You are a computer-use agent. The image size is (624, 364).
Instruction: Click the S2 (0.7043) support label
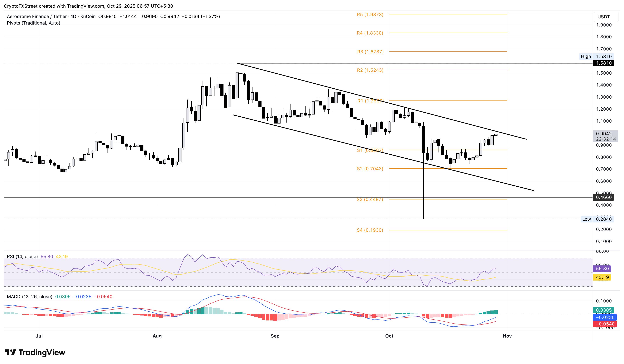[x=370, y=169]
